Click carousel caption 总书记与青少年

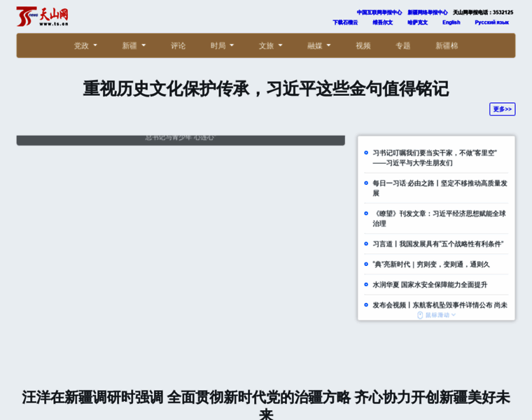click(180, 138)
